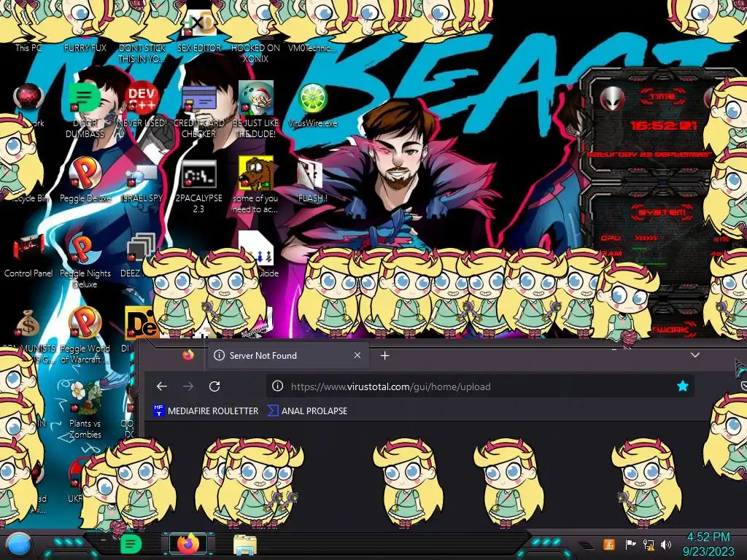Select the Server Not Found tab
This screenshot has width=747, height=560.
coord(287,355)
